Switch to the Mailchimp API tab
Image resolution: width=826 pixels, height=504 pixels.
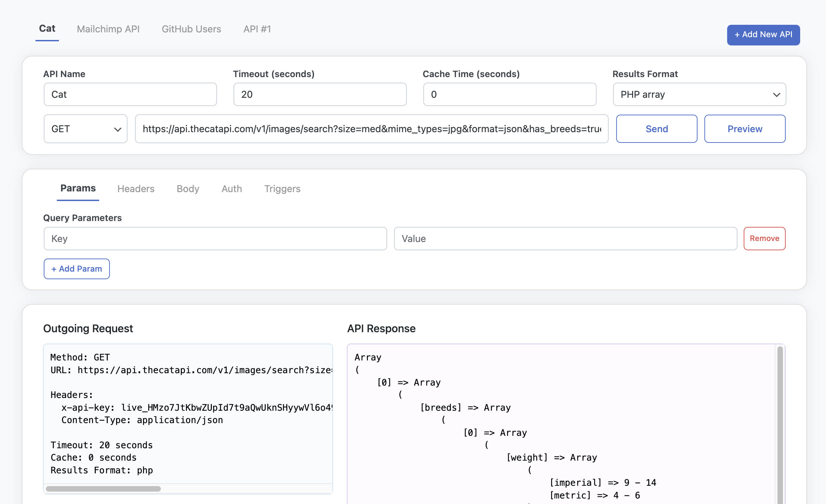108,29
